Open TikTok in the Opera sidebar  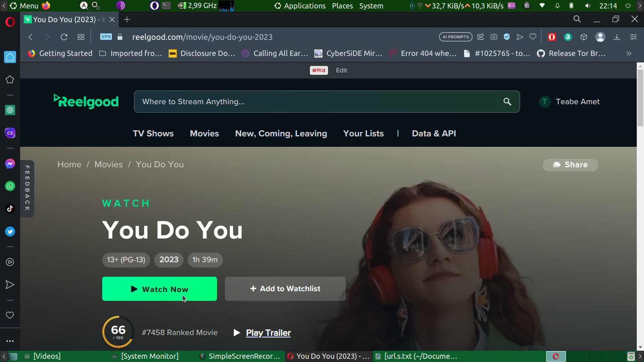point(10,208)
